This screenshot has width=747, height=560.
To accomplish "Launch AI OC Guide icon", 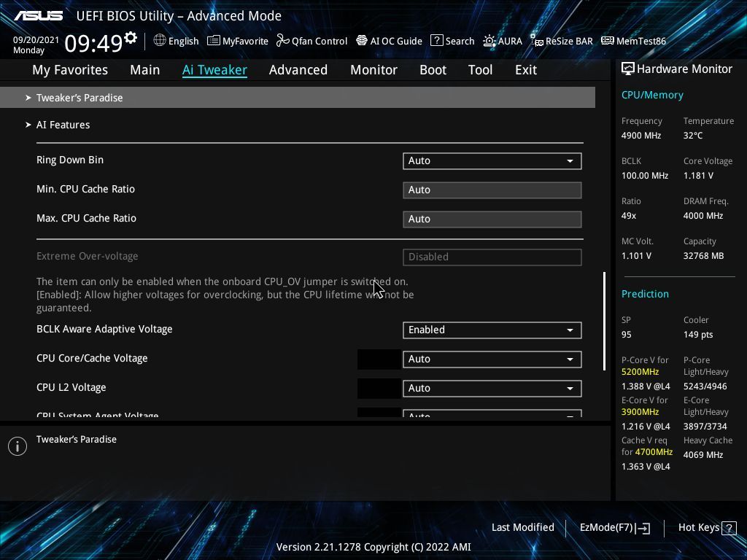I will (x=362, y=41).
